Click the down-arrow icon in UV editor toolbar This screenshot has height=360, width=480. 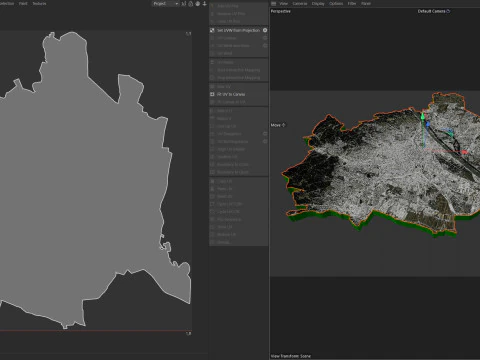coord(205,4)
